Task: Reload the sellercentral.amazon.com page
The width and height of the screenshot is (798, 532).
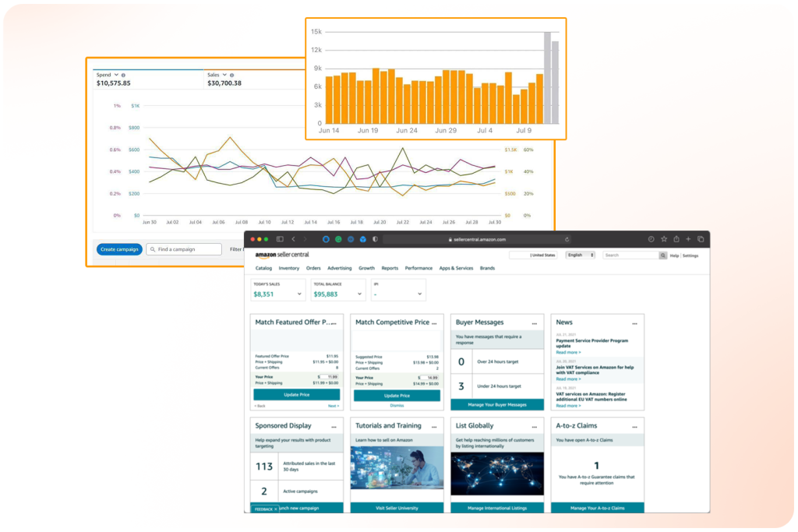Action: [567, 239]
